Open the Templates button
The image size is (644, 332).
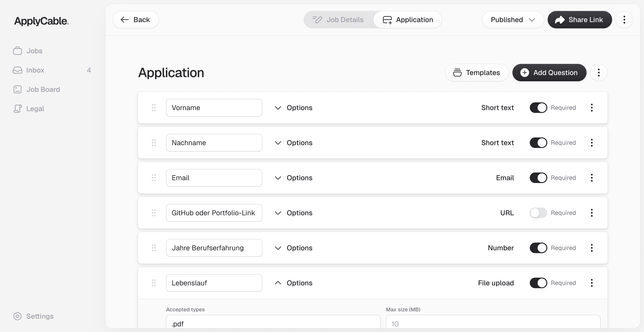(477, 73)
